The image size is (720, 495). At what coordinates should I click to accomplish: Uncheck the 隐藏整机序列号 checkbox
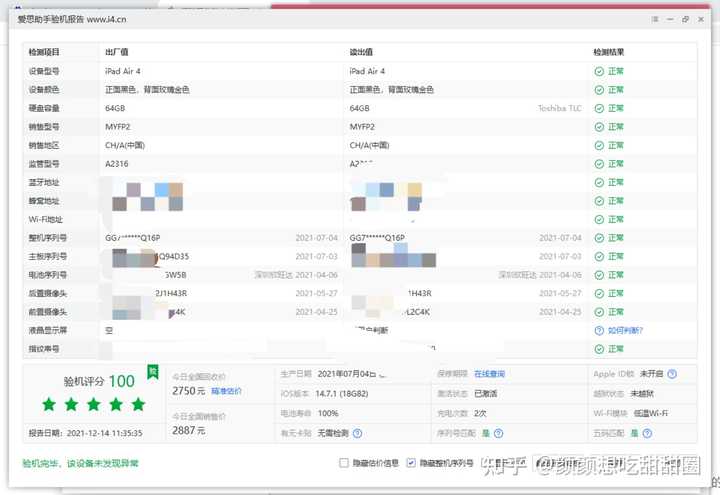[x=411, y=463]
